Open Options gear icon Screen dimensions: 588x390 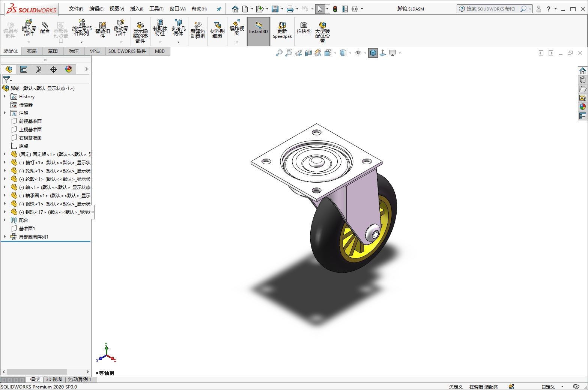355,9
